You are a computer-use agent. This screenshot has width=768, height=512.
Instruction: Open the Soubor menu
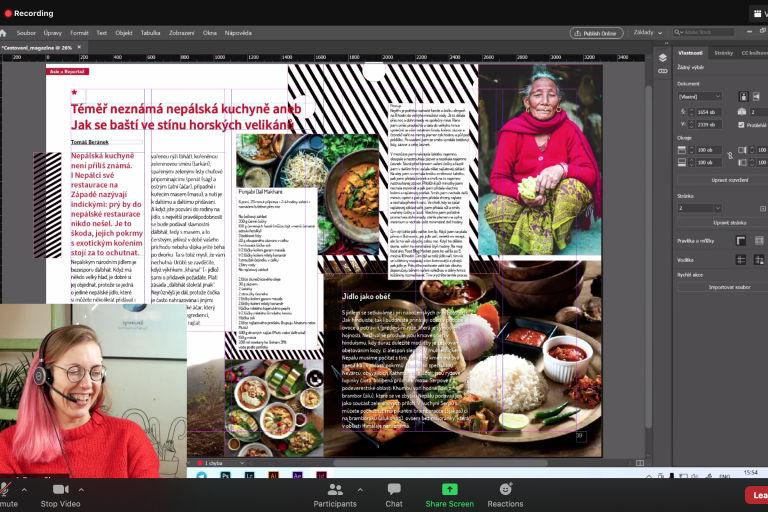24,32
